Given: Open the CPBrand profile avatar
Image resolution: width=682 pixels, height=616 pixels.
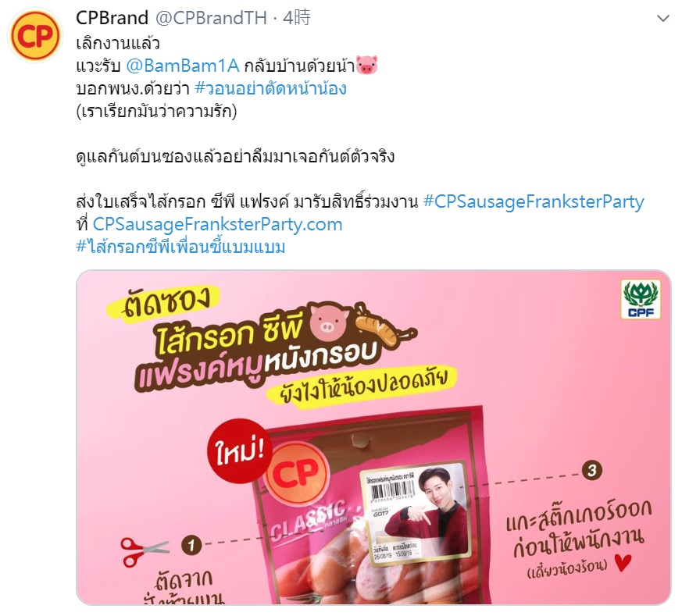Looking at the screenshot, I should coord(35,35).
